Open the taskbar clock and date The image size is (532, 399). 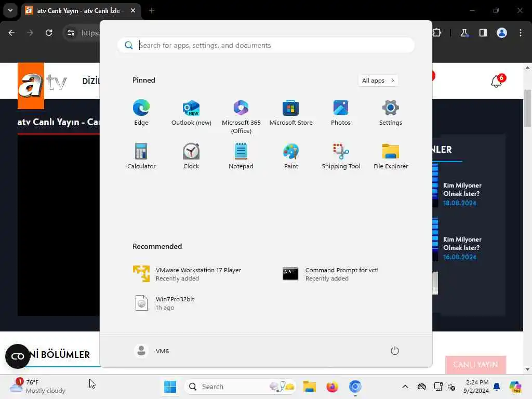476,387
